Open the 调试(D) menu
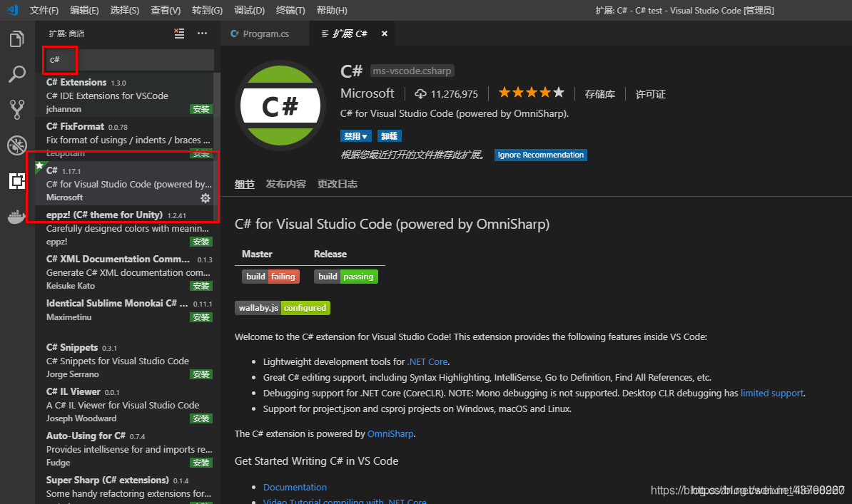The width and height of the screenshot is (852, 504). click(249, 10)
